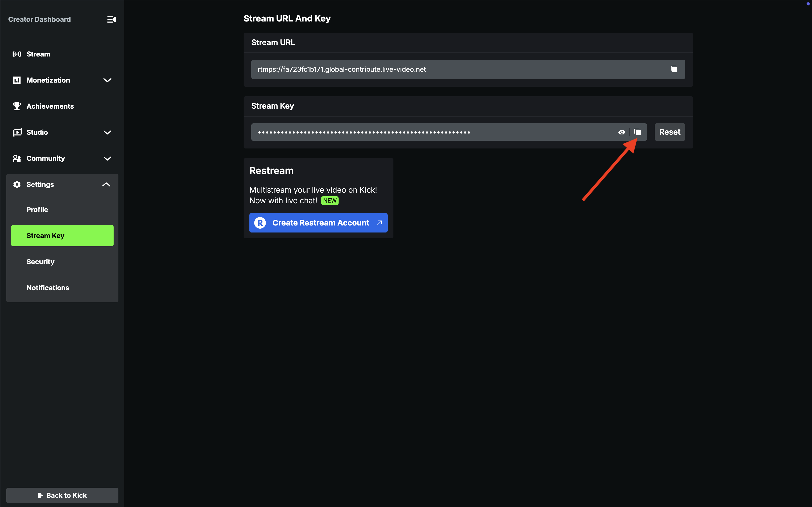
Task: Click the Monetization chart icon
Action: [x=17, y=80]
